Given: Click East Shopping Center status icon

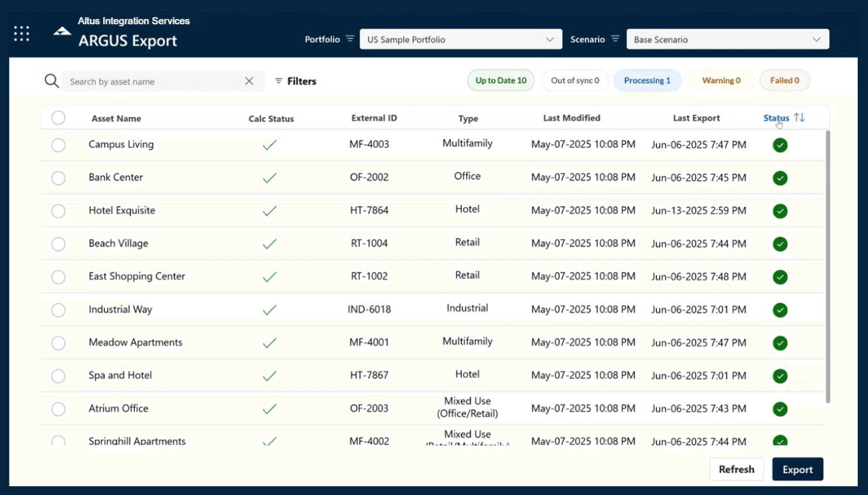Looking at the screenshot, I should pos(780,277).
